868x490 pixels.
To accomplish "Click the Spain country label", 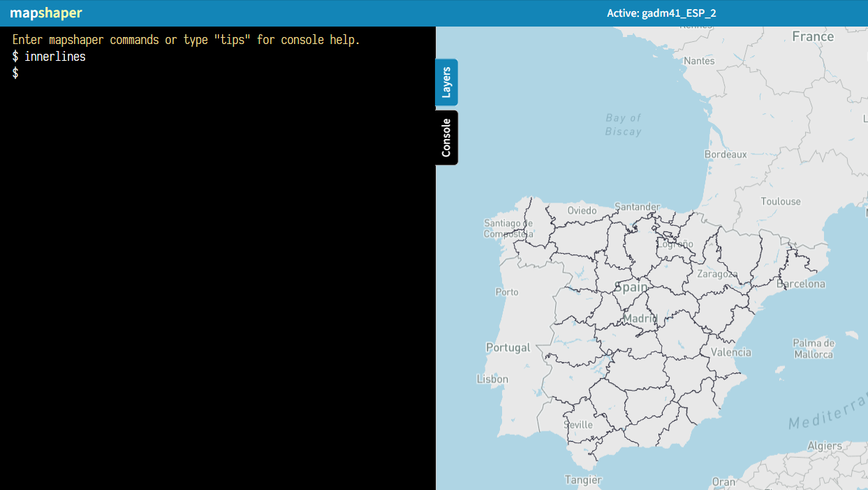I will (631, 287).
